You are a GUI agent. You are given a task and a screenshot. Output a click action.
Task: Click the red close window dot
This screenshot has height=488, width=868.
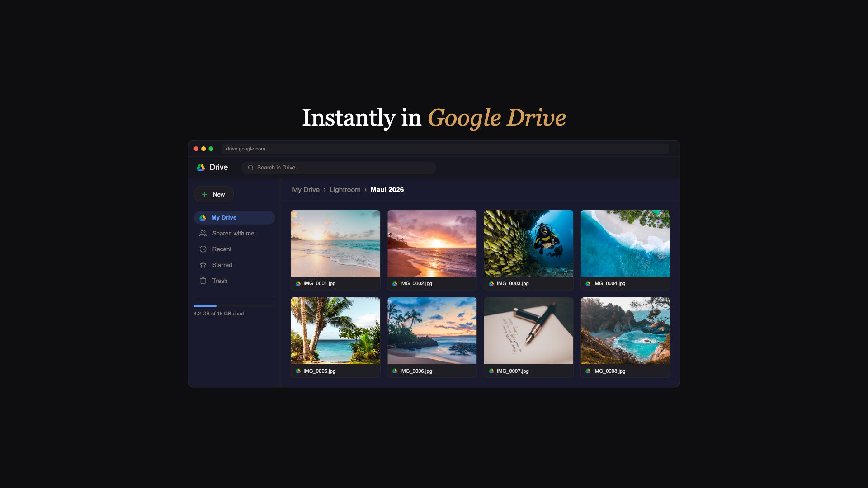click(x=196, y=149)
